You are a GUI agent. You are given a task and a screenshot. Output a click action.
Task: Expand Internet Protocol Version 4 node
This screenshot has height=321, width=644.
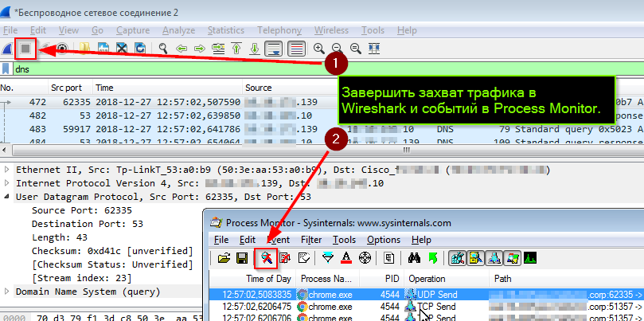click(x=6, y=183)
